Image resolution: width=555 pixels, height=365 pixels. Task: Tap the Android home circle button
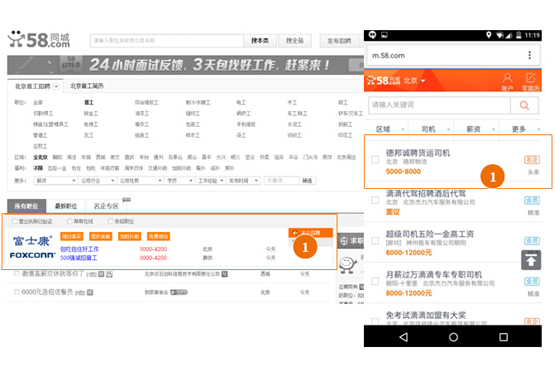click(453, 337)
